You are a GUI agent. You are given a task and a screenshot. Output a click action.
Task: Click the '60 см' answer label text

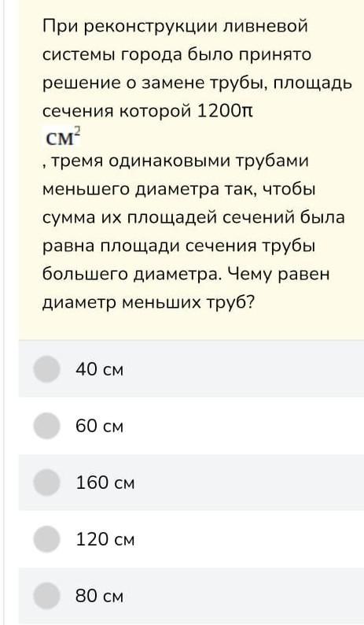click(100, 426)
